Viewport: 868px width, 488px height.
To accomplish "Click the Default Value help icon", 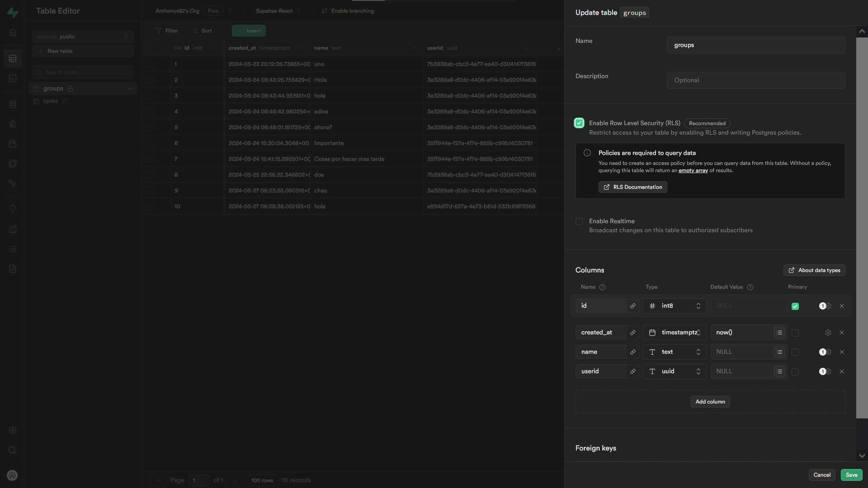I will point(750,287).
